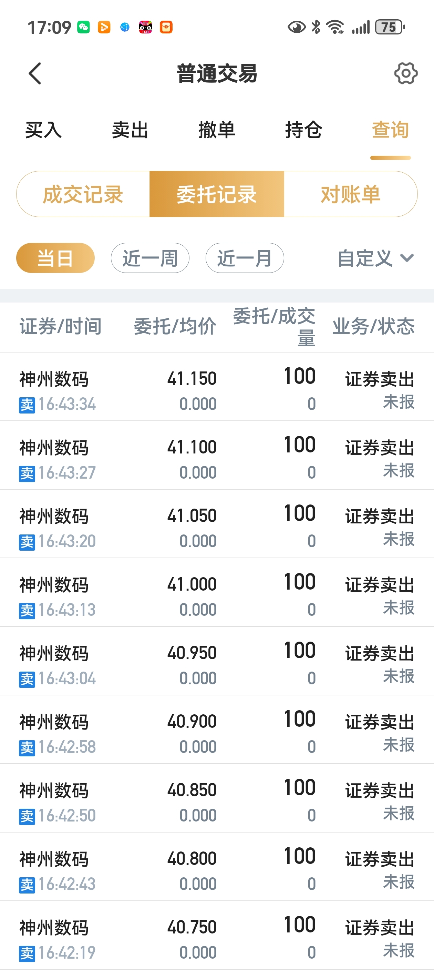Select the 近一月 date filter

(x=245, y=258)
